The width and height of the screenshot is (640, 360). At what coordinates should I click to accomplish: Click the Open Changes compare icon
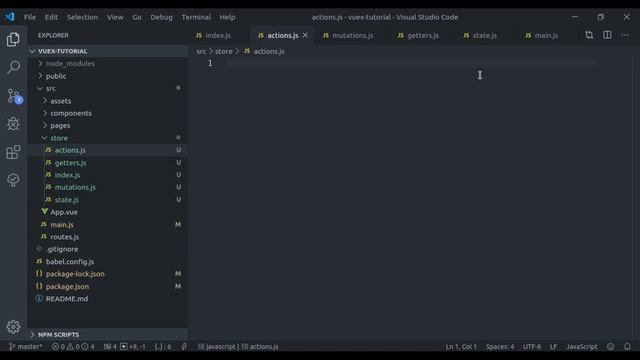coord(589,35)
